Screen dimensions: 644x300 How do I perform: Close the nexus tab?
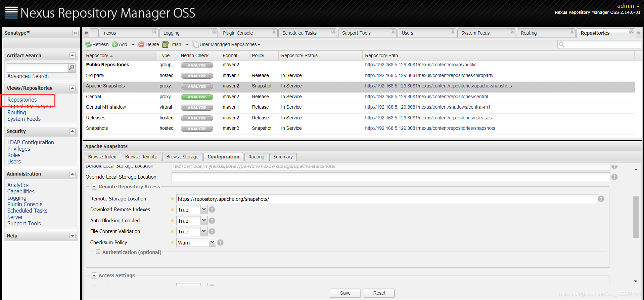tap(155, 32)
